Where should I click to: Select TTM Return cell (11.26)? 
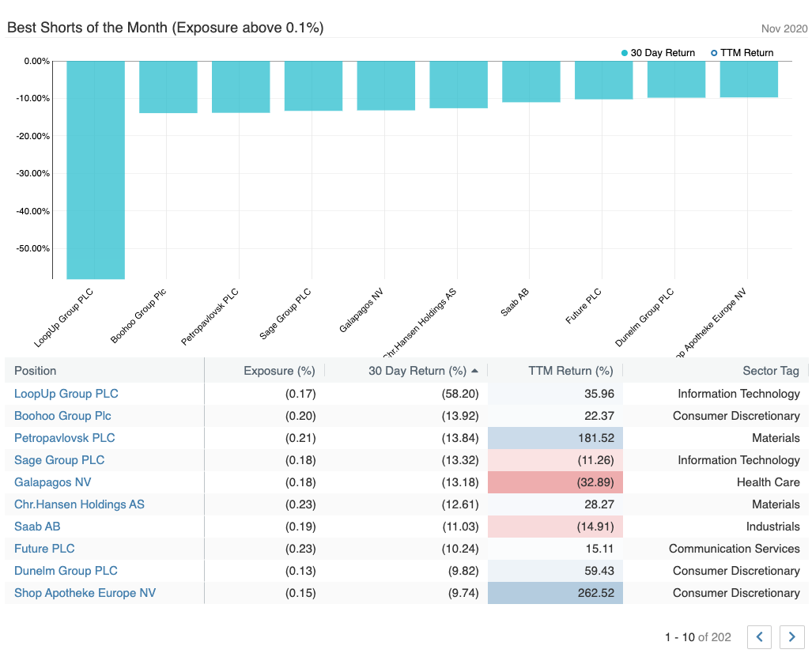(555, 460)
